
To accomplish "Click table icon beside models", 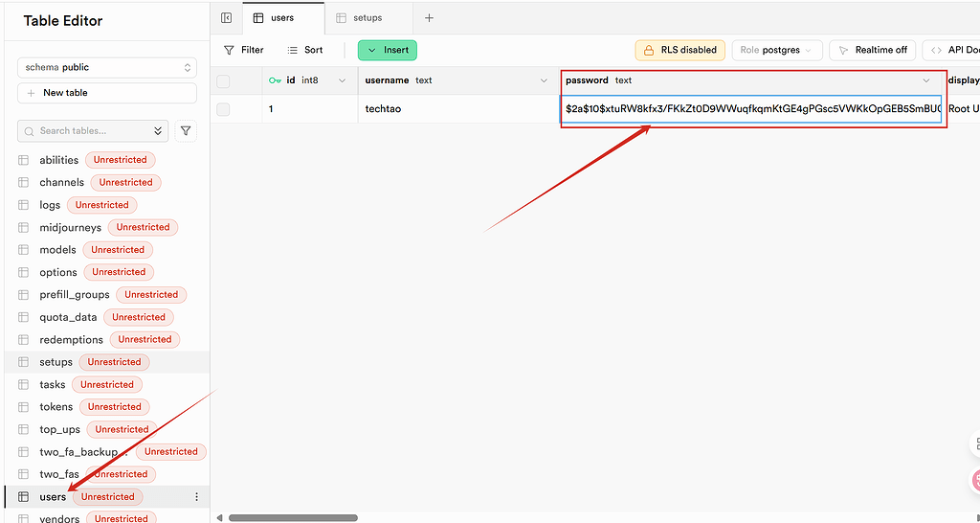I will pyautogui.click(x=24, y=250).
